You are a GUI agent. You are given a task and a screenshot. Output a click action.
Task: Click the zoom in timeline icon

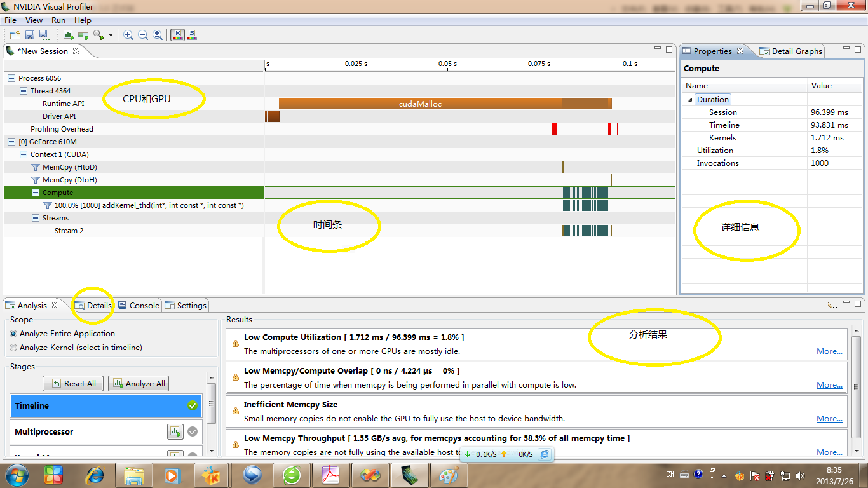point(128,35)
